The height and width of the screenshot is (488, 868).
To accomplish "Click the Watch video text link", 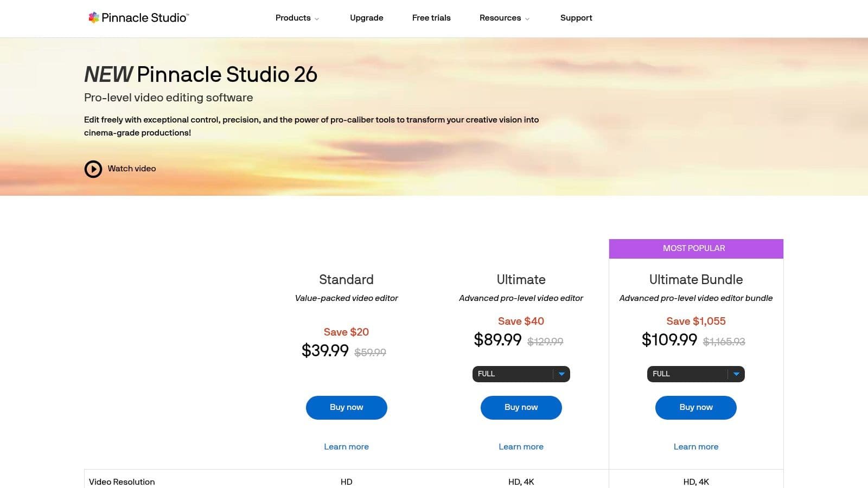I will coord(132,169).
